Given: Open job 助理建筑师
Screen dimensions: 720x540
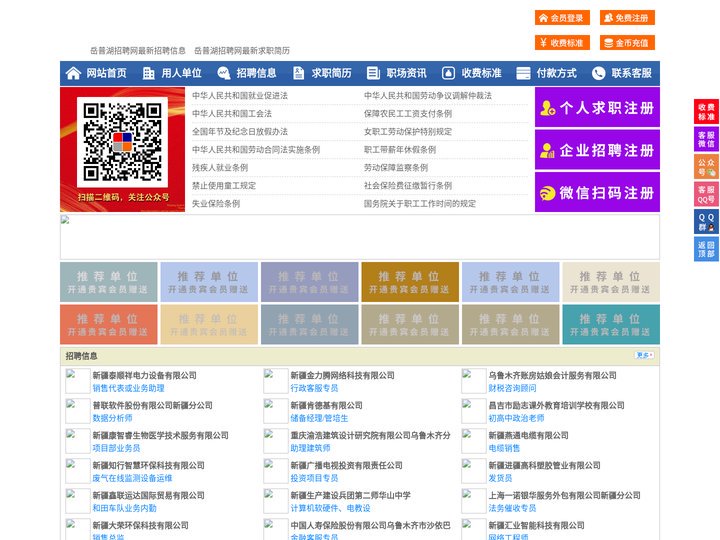Looking at the screenshot, I should coord(310,448).
